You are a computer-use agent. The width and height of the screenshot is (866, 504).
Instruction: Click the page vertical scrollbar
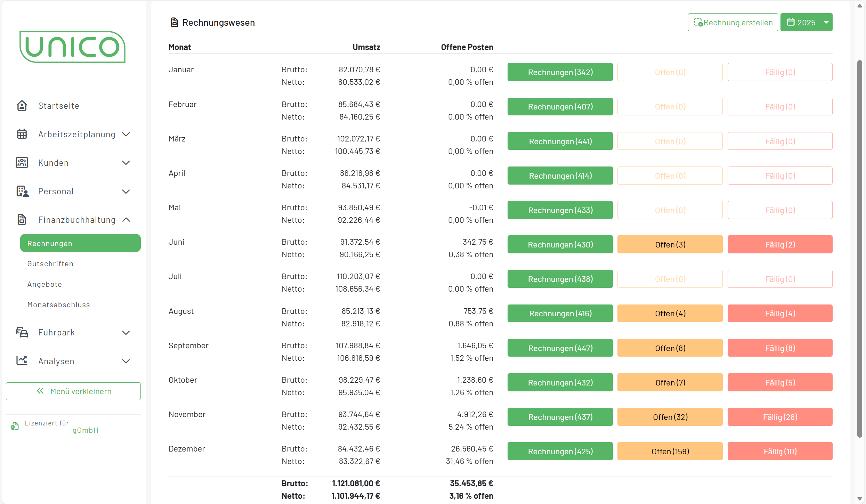click(859, 249)
